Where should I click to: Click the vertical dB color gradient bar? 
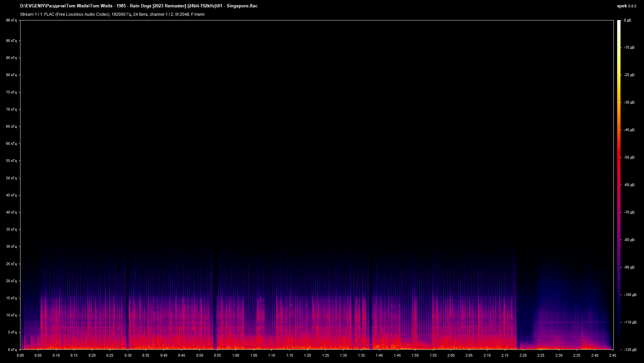[619, 185]
